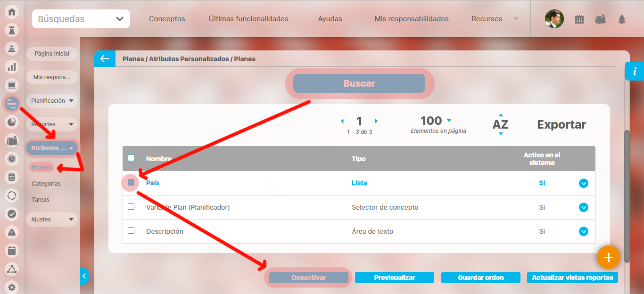Click the vertical scrollbar on right
This screenshot has height=294, width=644.
click(627, 196)
